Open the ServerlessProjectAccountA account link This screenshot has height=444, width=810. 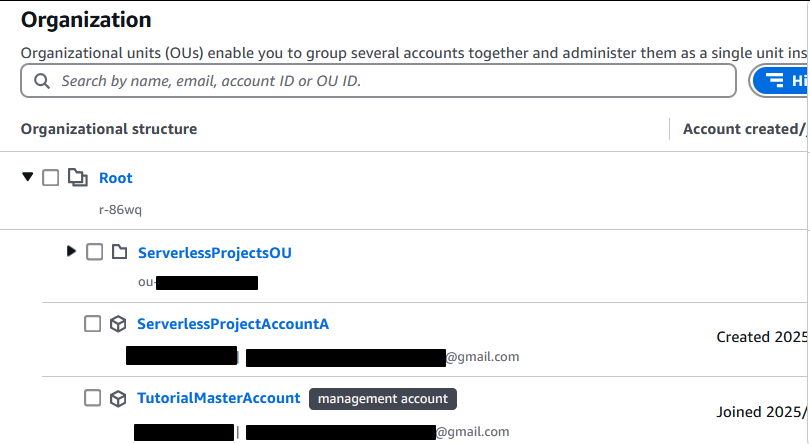232,324
